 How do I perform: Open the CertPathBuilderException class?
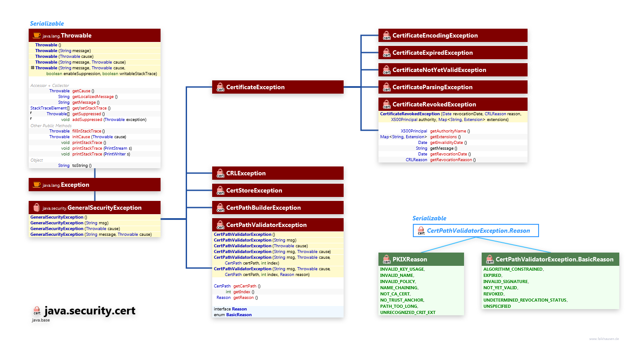278,208
